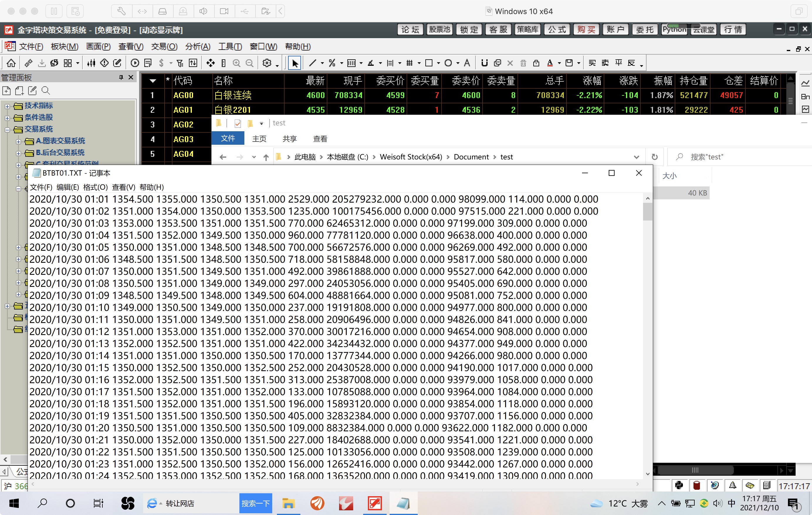Select the rectangle drawing tool
Image resolution: width=812 pixels, height=515 pixels.
pyautogui.click(x=429, y=63)
